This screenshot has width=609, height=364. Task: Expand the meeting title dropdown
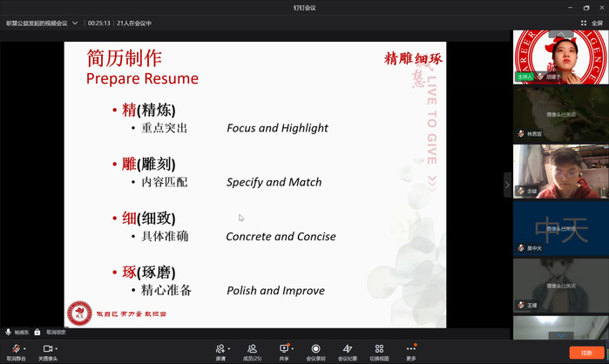pyautogui.click(x=74, y=24)
